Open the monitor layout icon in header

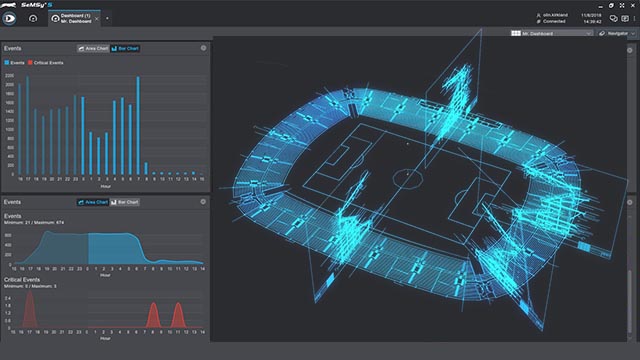pos(625,18)
